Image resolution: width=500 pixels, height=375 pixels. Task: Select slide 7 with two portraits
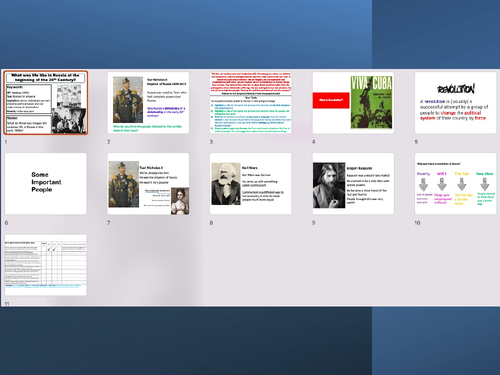click(148, 184)
